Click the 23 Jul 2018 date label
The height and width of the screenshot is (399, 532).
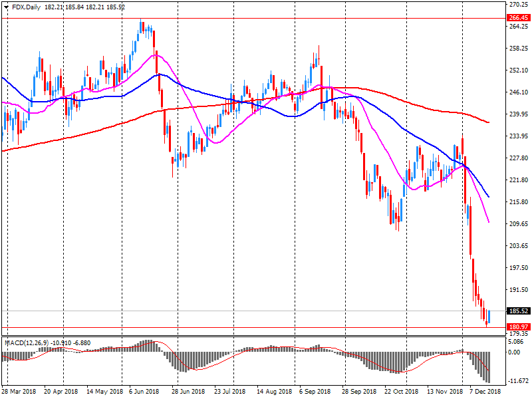(229, 392)
